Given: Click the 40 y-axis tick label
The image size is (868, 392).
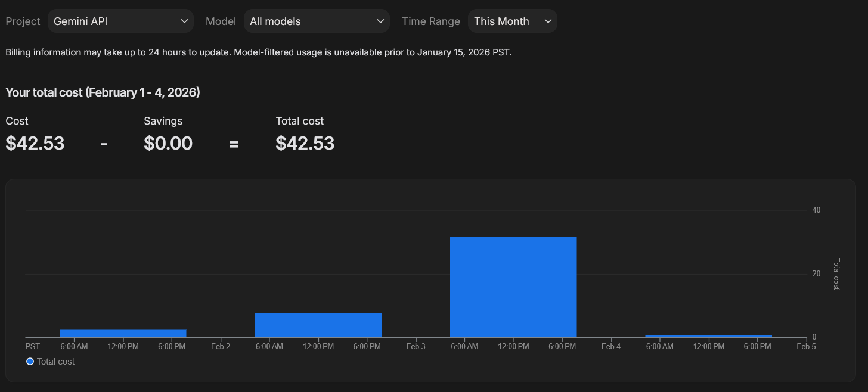Looking at the screenshot, I should pos(816,210).
